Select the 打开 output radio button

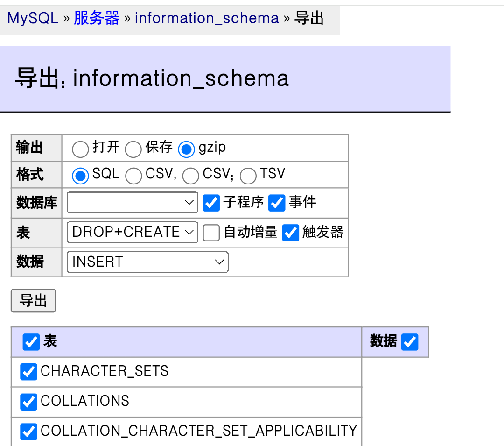(x=80, y=149)
